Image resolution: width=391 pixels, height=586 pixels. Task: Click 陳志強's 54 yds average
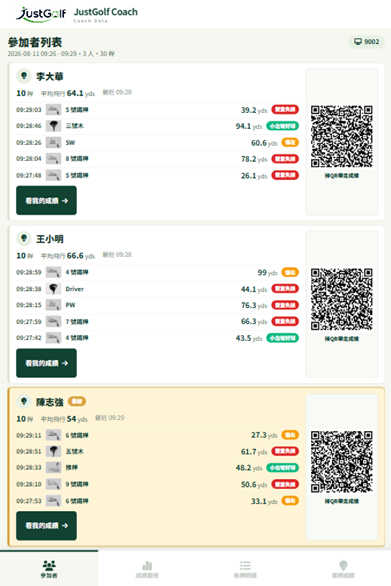[x=77, y=419]
